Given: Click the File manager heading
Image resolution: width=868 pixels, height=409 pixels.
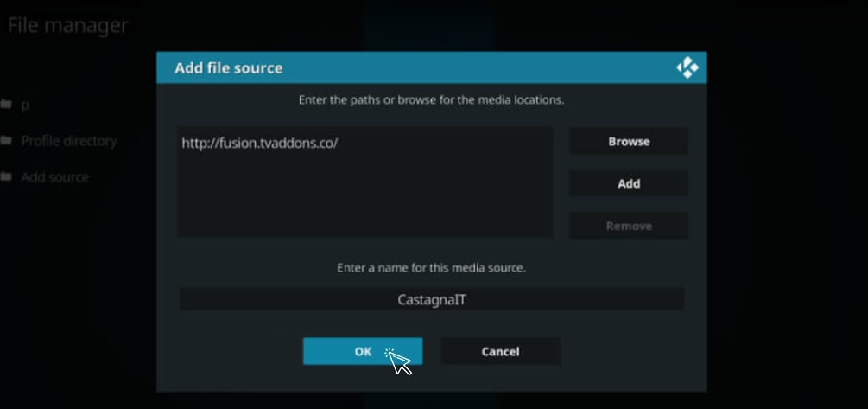Looking at the screenshot, I should point(67,25).
